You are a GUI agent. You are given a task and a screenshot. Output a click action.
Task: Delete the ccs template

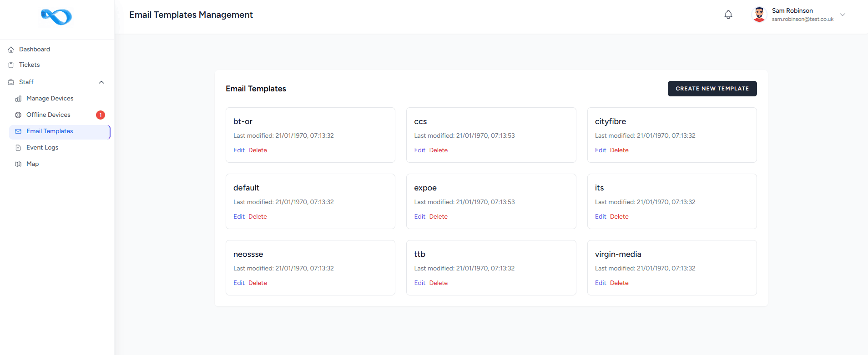click(x=438, y=150)
